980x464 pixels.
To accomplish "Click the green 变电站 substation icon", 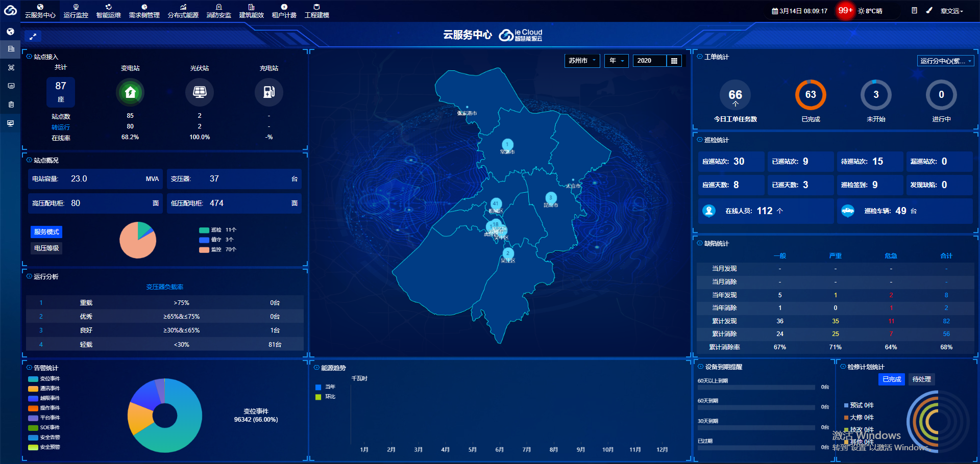I will tap(130, 92).
